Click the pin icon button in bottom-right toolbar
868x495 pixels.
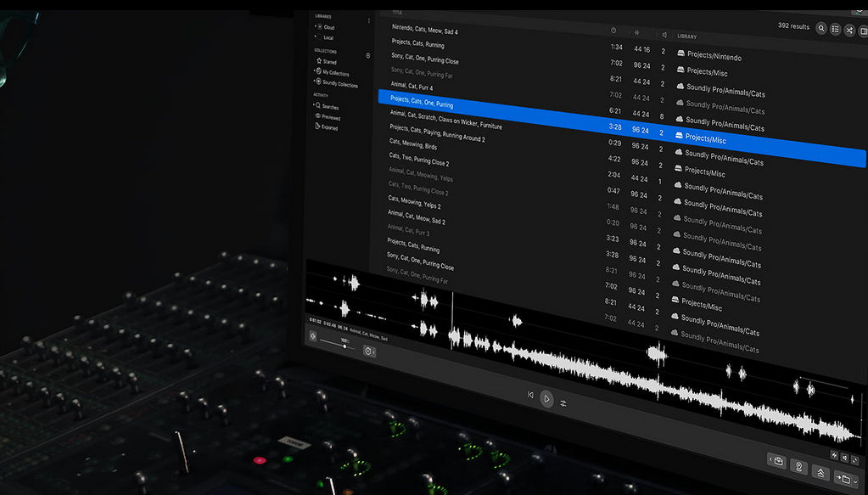pyautogui.click(x=798, y=467)
